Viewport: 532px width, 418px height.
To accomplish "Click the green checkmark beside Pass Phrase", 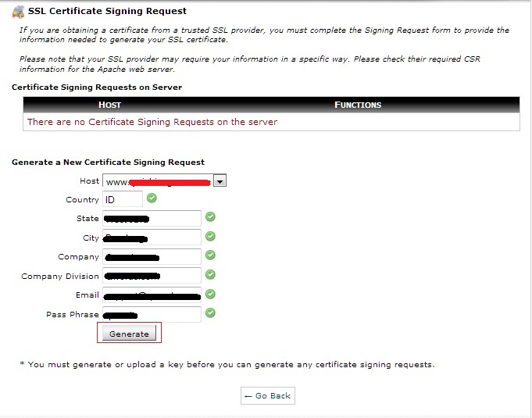I will click(x=210, y=313).
